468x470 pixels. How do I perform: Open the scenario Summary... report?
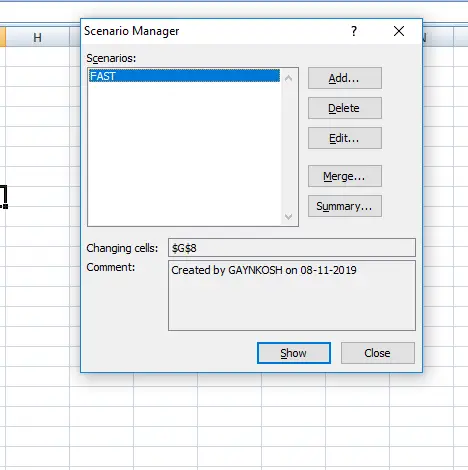pyautogui.click(x=345, y=206)
